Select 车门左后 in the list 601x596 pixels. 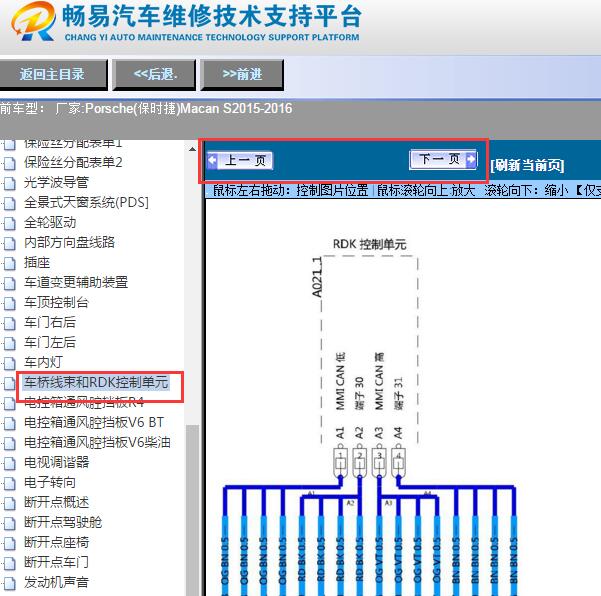[50, 342]
